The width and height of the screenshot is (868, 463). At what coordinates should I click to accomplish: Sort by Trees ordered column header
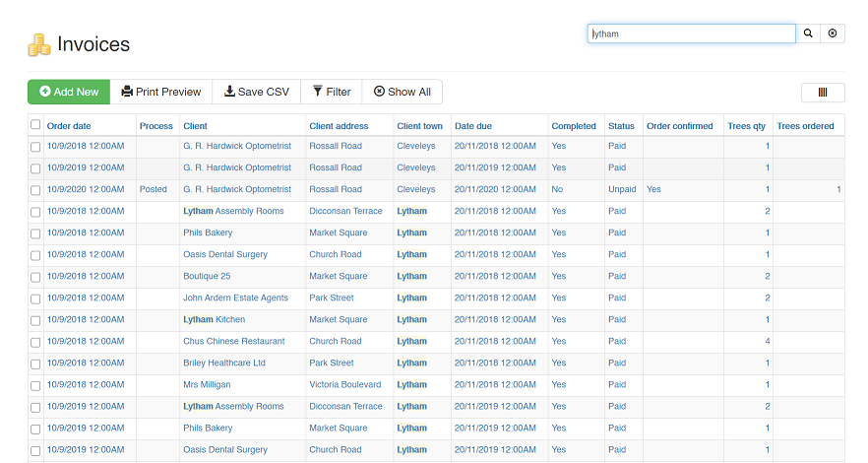(805, 126)
